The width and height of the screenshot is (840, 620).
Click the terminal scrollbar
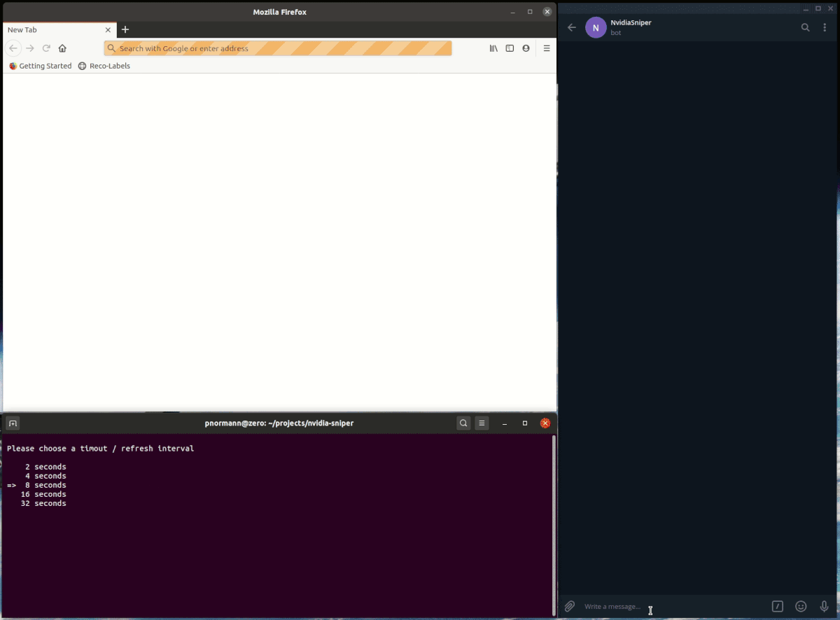(554, 525)
